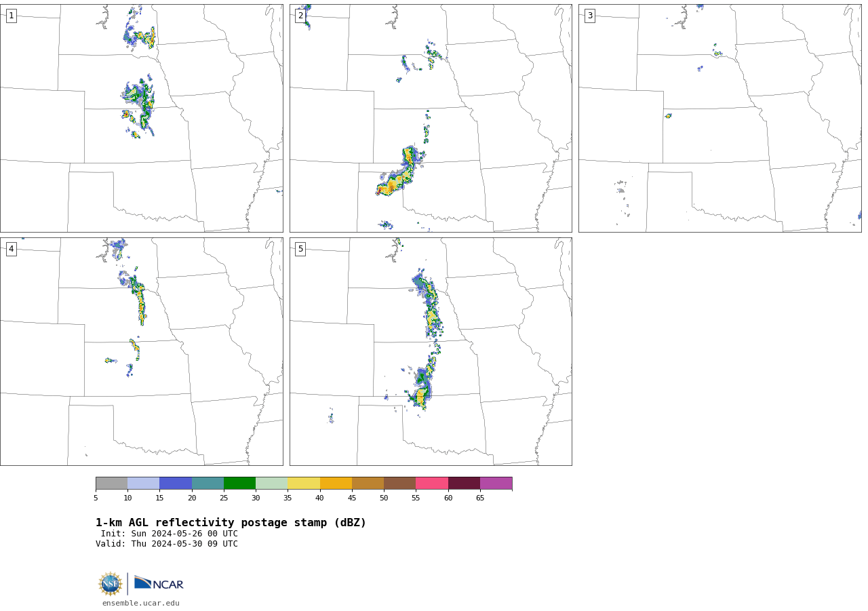Viewport: 868px width, 611px height.
Task: Click the pink 55-60 dBZ swatch
Action: click(x=432, y=483)
